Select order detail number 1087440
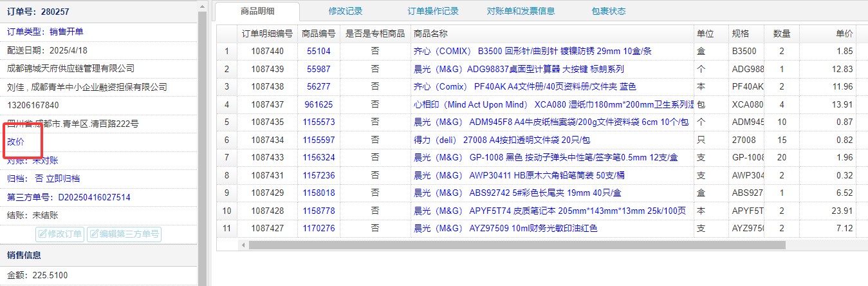The width and height of the screenshot is (868, 286). [x=267, y=51]
